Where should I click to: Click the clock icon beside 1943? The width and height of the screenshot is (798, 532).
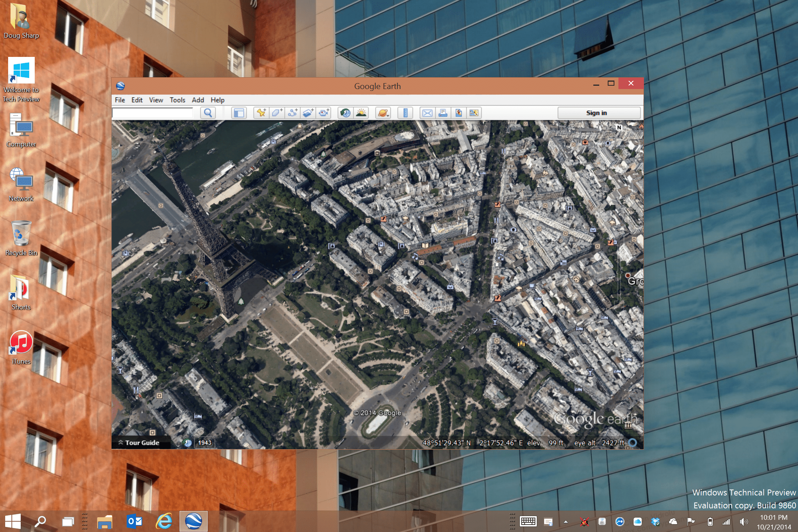click(x=187, y=443)
